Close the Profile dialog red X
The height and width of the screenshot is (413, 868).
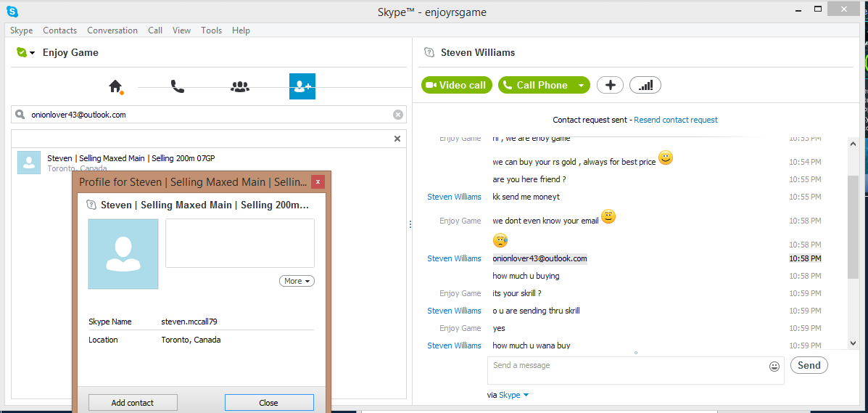[x=318, y=182]
